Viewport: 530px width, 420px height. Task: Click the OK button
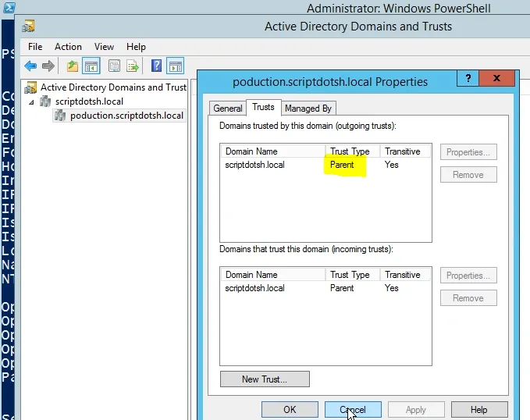[290, 410]
